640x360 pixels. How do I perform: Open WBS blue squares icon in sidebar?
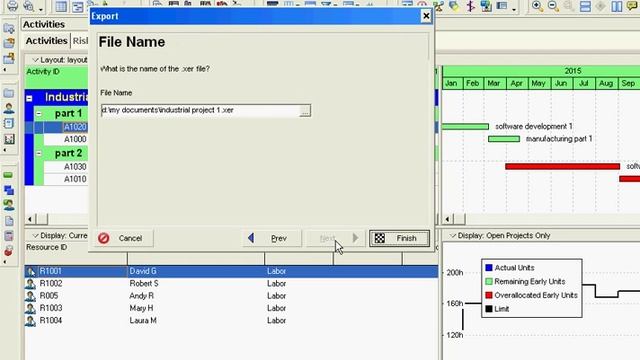click(x=9, y=190)
